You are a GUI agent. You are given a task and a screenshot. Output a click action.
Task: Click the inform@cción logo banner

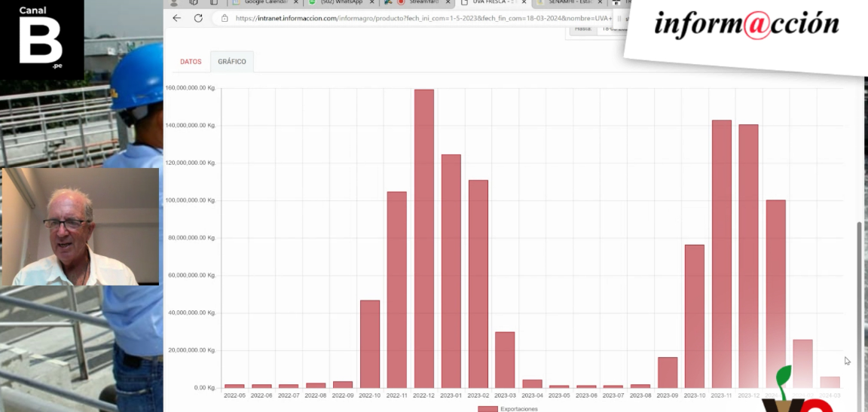point(746,25)
